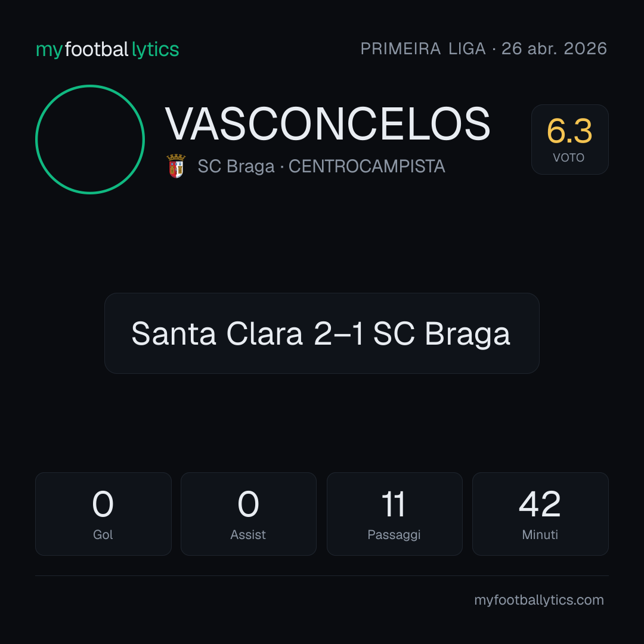Click the Primeira Liga date header text
Viewport: 644px width, 644px height.
click(484, 49)
